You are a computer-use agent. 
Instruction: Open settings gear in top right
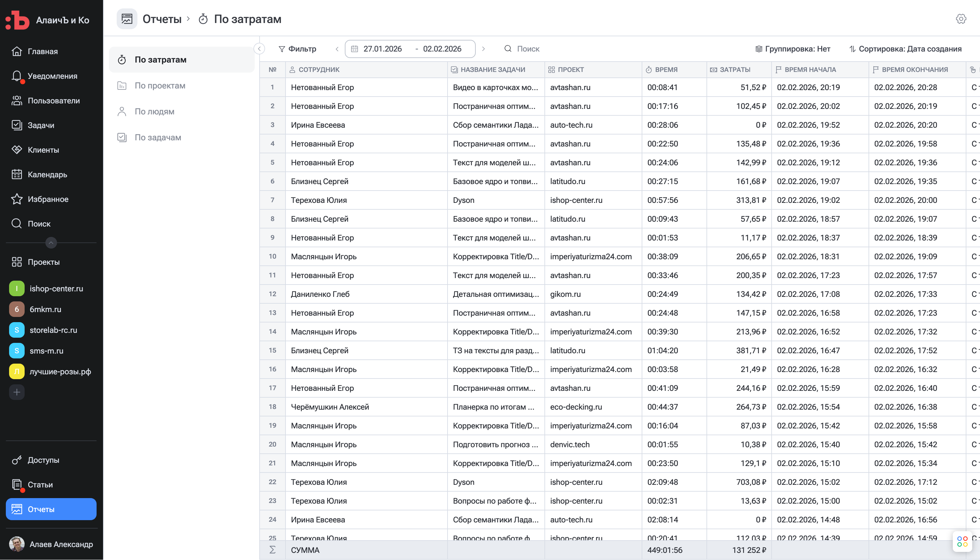[961, 19]
